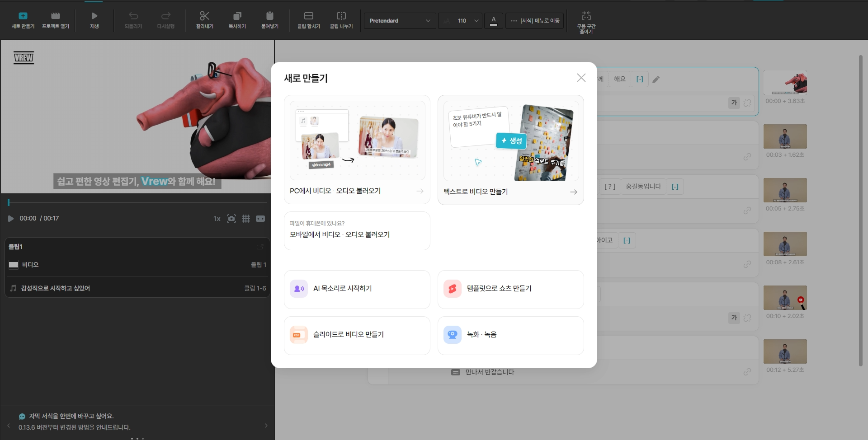The height and width of the screenshot is (440, 868).
Task: Click the PDF slide orange icon
Action: tap(299, 335)
